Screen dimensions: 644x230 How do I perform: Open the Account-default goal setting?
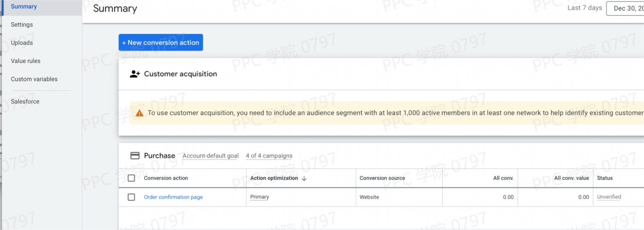point(210,156)
